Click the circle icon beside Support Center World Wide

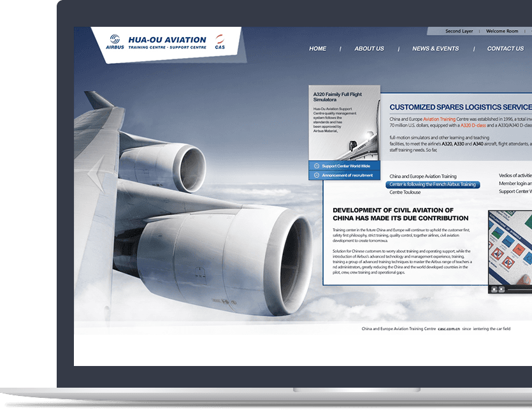(x=316, y=166)
